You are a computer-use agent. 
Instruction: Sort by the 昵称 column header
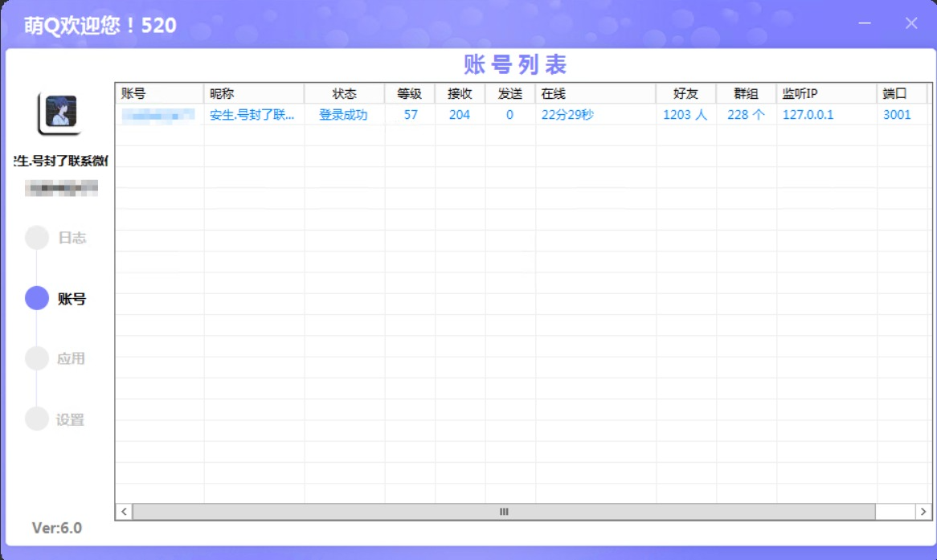(x=253, y=94)
